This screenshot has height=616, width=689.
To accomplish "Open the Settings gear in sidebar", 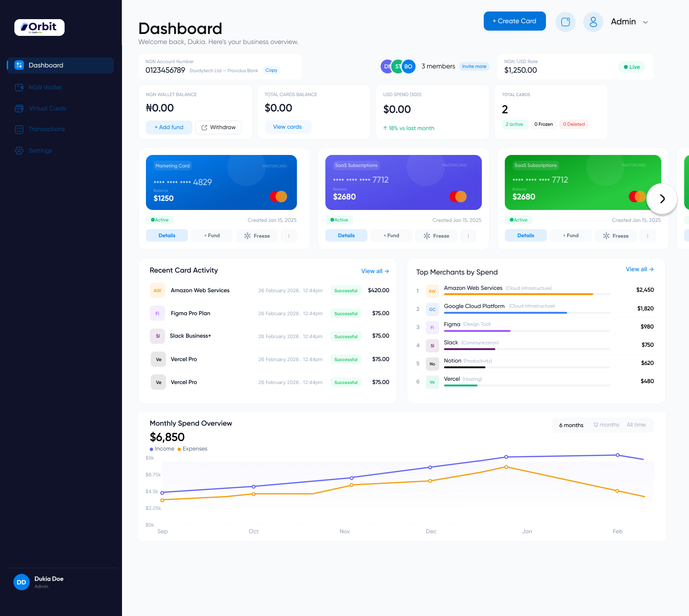I will tap(19, 151).
